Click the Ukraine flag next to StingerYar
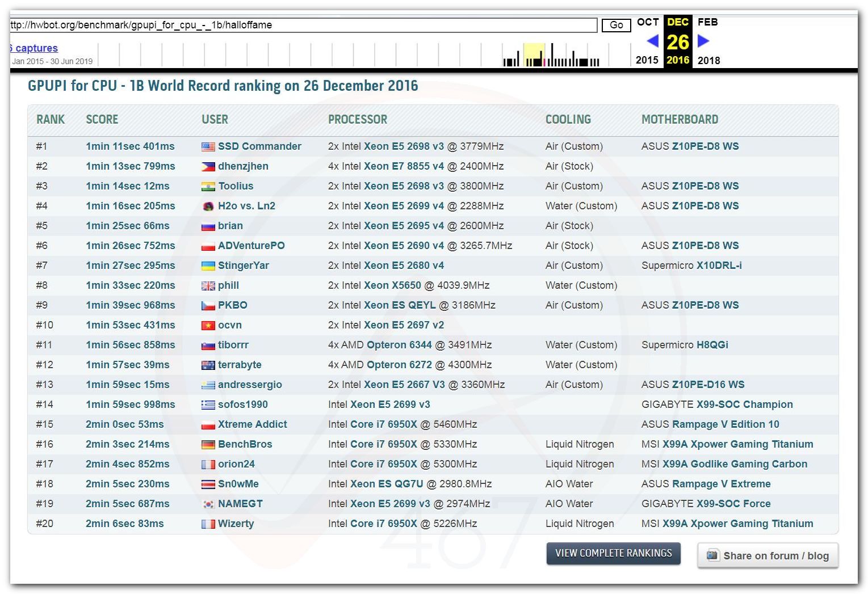The image size is (868, 594). pos(208,266)
